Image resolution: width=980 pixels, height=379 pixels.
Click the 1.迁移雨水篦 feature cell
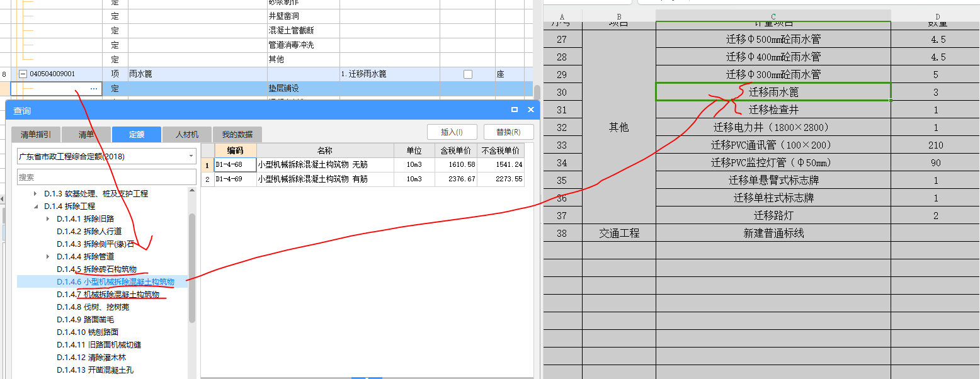click(390, 74)
